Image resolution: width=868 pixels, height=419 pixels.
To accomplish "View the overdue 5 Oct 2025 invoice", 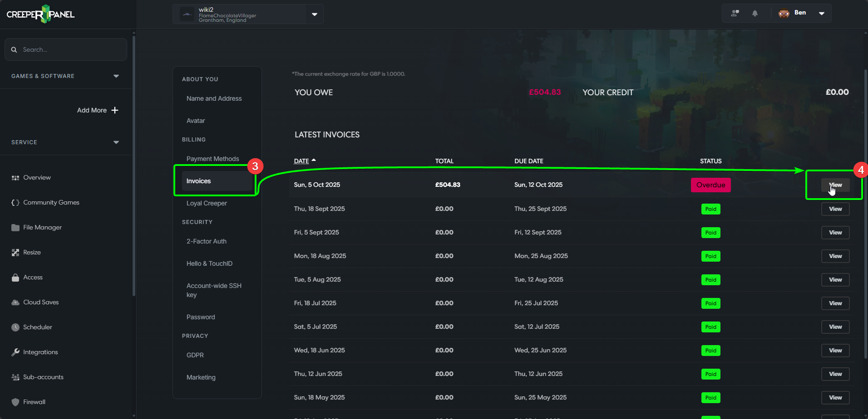I will click(x=835, y=185).
